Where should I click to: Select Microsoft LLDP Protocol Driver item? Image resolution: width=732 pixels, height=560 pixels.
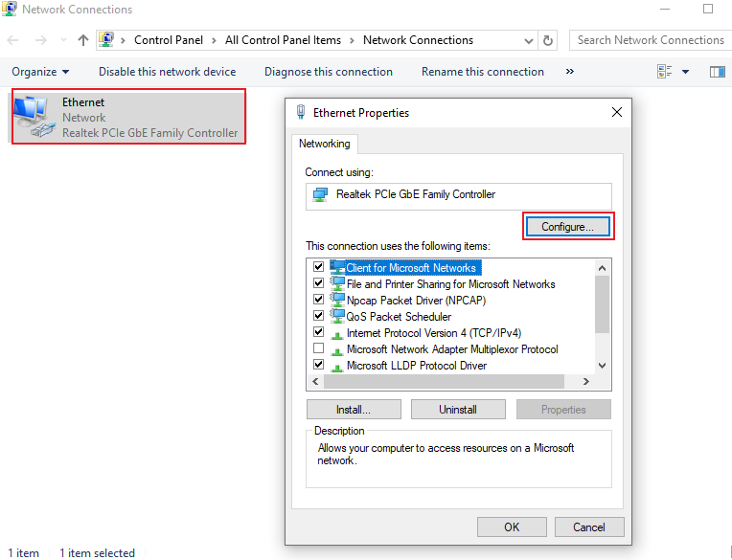pyautogui.click(x=417, y=366)
